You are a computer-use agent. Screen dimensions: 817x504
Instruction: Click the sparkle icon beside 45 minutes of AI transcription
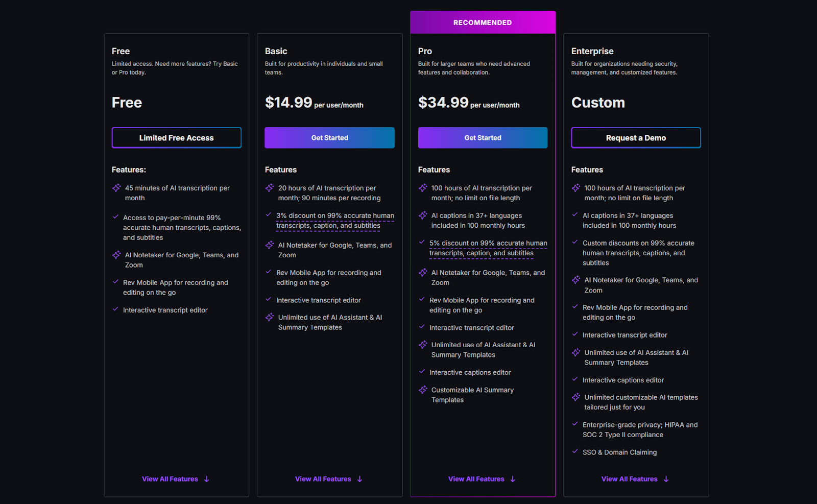(116, 188)
